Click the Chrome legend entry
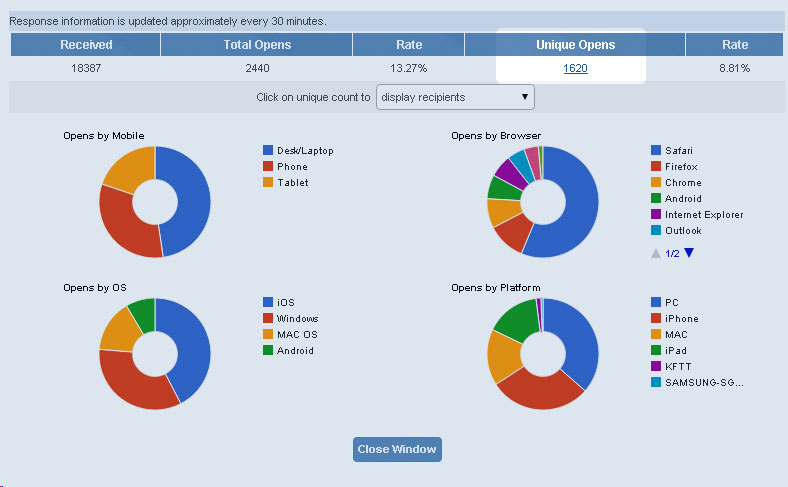Image resolution: width=788 pixels, height=487 pixels. click(676, 182)
